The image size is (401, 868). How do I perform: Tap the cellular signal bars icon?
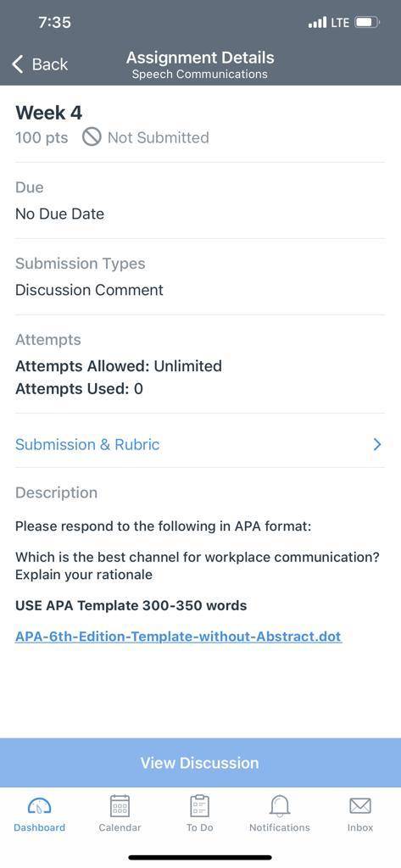pyautogui.click(x=317, y=23)
